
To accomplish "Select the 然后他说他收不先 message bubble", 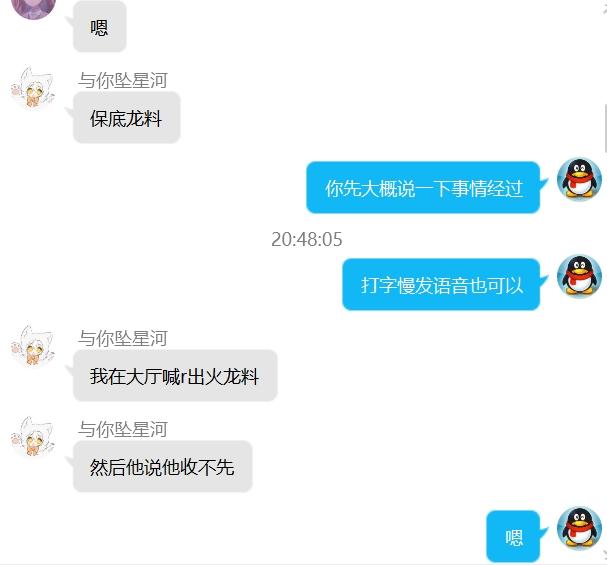I will (x=163, y=466).
